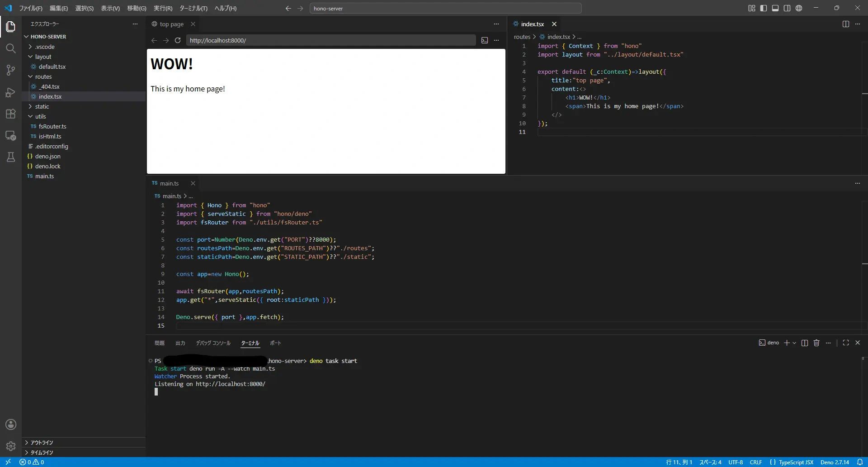The height and width of the screenshot is (467, 868).
Task: Close the top page browser tab
Action: (193, 24)
